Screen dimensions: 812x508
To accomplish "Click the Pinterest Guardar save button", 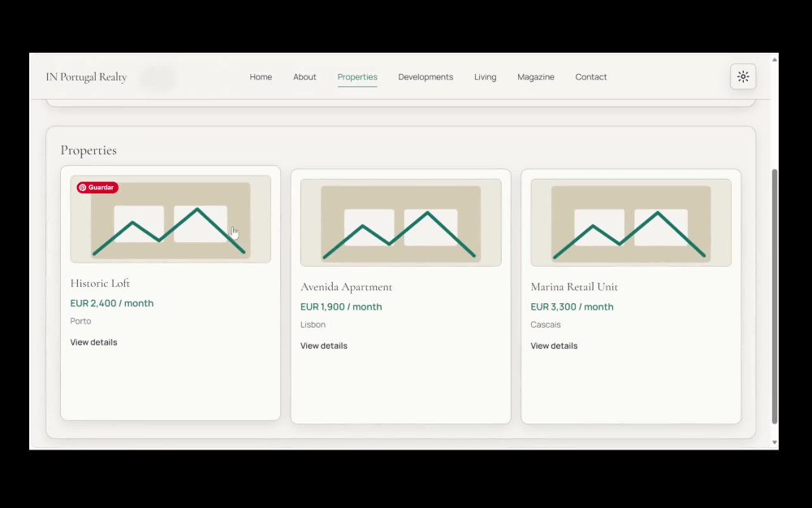I will click(97, 188).
